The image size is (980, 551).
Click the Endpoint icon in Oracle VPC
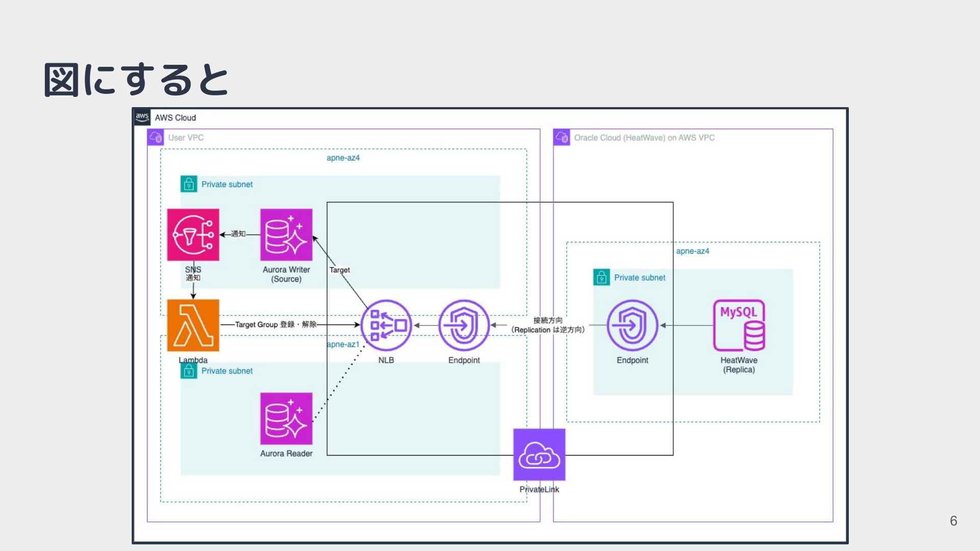click(632, 325)
